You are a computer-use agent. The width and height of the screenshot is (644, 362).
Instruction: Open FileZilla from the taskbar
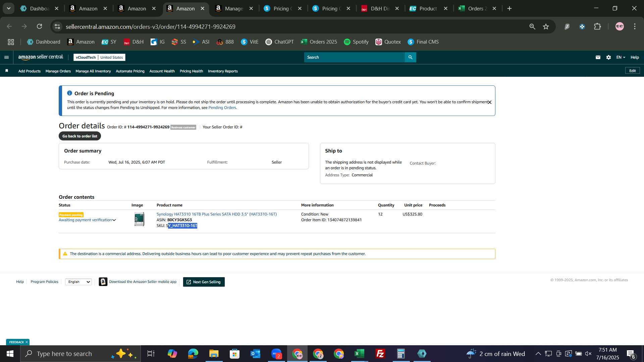380,354
